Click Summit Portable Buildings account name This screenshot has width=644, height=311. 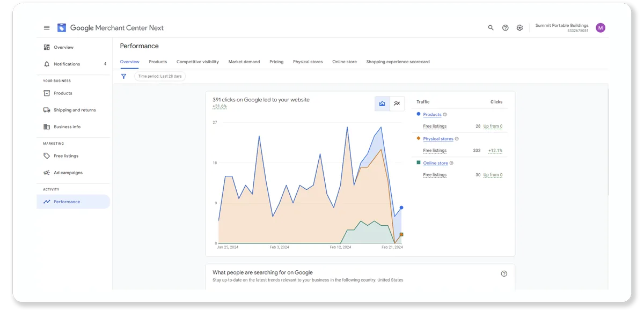pyautogui.click(x=562, y=25)
